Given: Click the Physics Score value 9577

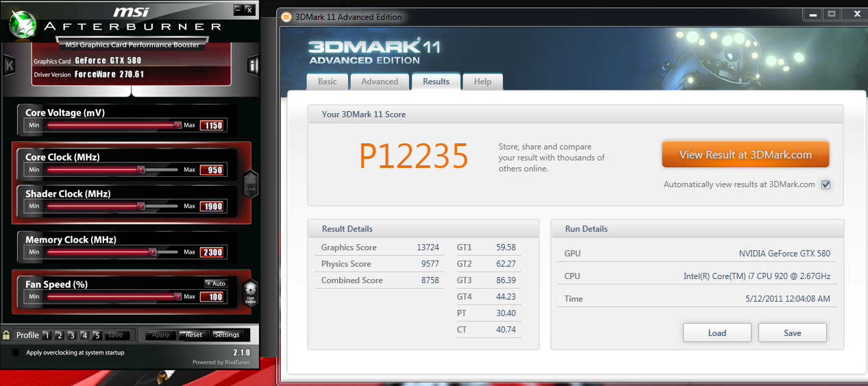Looking at the screenshot, I should [431, 264].
